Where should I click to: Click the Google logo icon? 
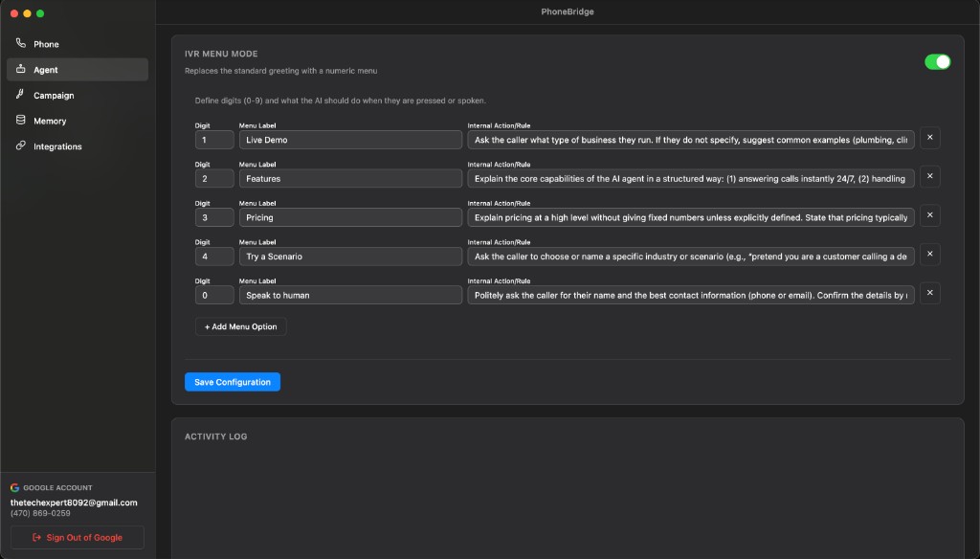[15, 488]
